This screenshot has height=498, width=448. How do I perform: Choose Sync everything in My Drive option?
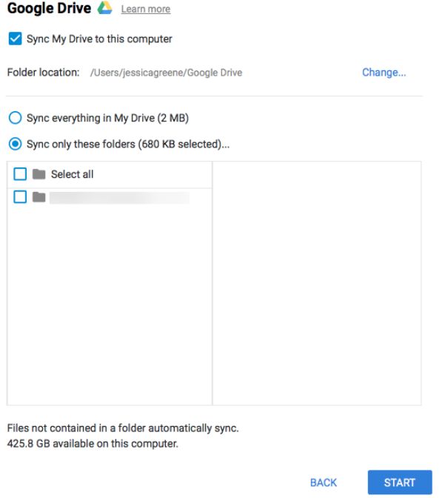coord(14,118)
